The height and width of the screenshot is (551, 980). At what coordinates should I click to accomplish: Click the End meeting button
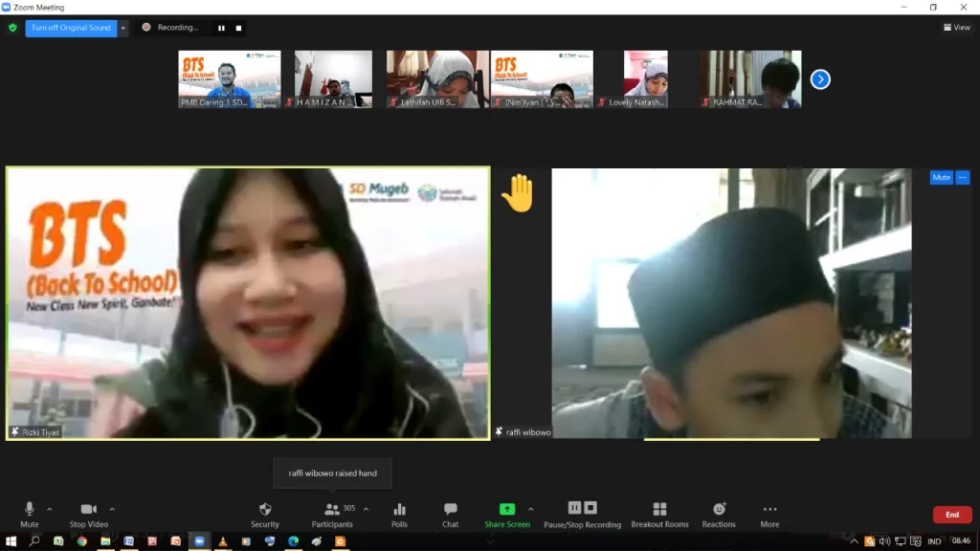point(952,514)
